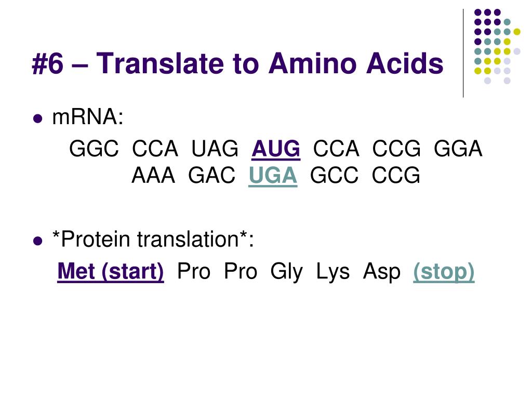Click the GGA codon at line end
Viewport: 532px width, 399px height.
(458, 149)
